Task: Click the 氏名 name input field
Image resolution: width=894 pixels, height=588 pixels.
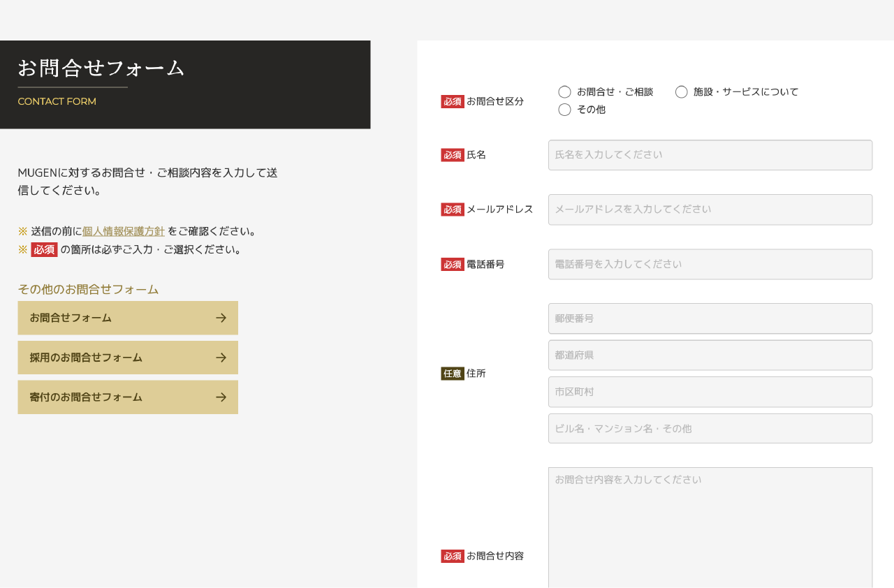Action: point(710,155)
